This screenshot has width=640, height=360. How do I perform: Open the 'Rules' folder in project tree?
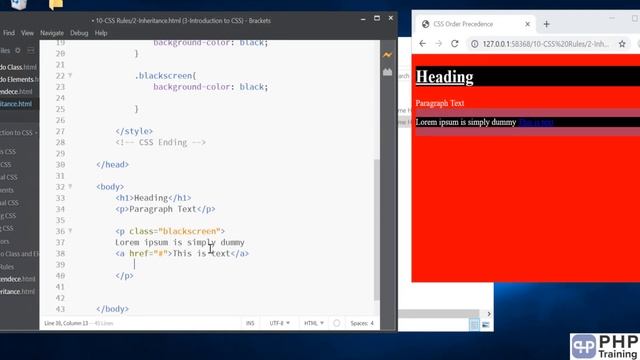point(7,267)
